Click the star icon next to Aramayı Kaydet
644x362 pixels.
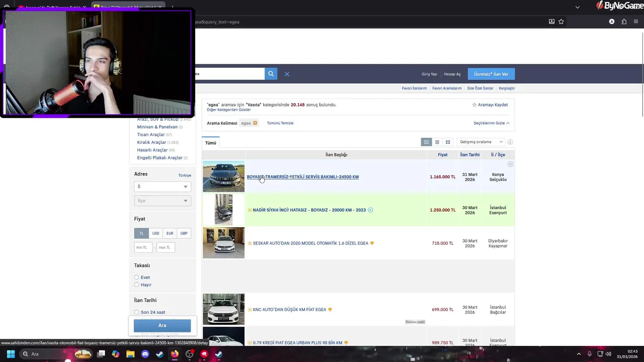474,105
